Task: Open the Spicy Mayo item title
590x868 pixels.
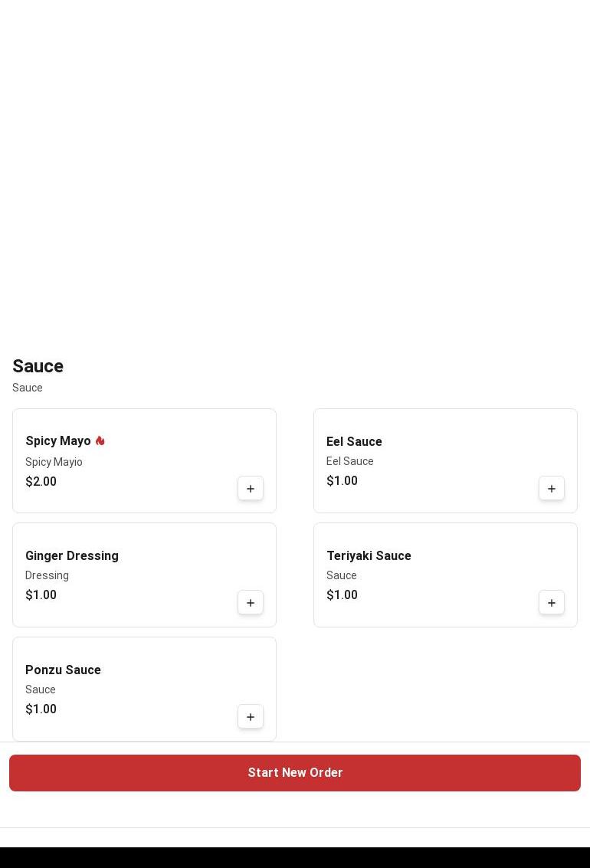Action: 58,441
